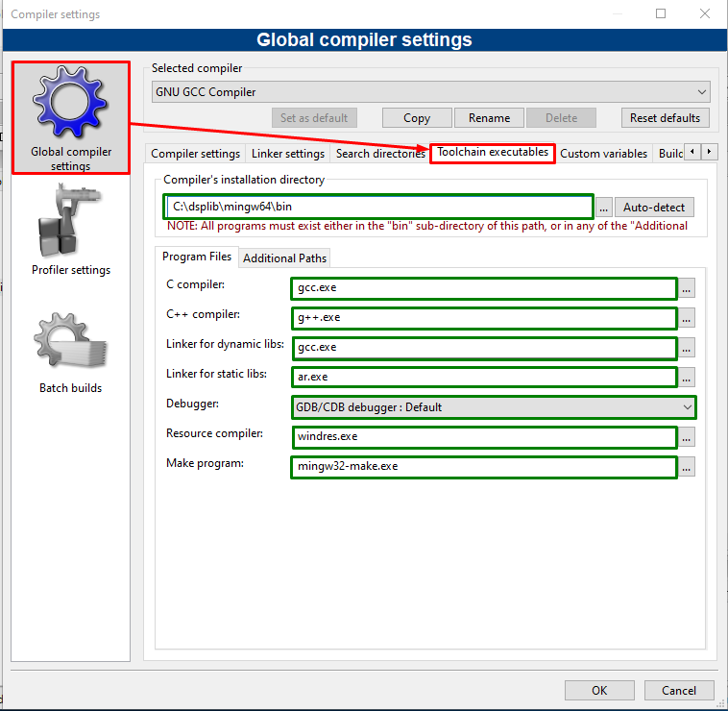The height and width of the screenshot is (711, 728).
Task: Confirm settings with OK button
Action: click(x=599, y=690)
